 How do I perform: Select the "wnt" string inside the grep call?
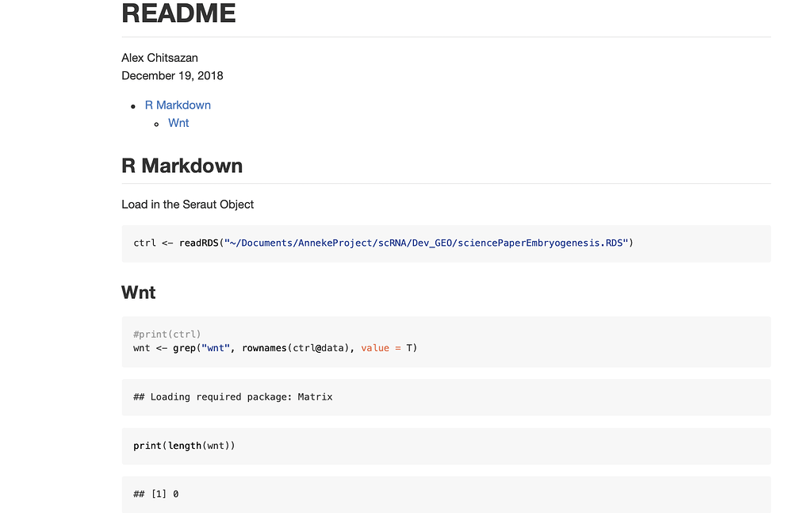[x=215, y=347]
